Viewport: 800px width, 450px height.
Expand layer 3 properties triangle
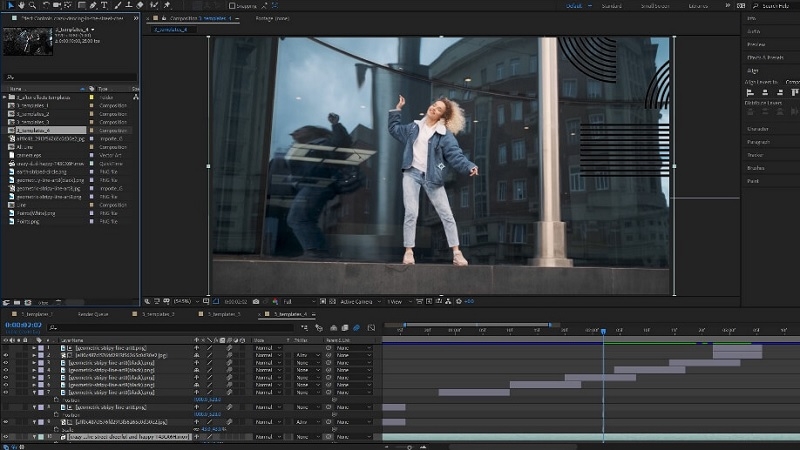tap(34, 363)
